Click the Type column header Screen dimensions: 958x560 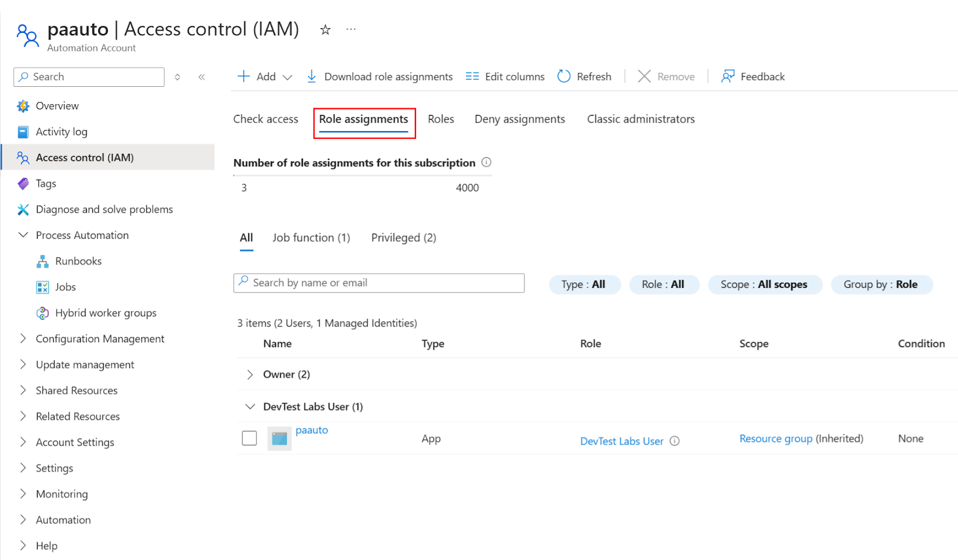pyautogui.click(x=433, y=343)
